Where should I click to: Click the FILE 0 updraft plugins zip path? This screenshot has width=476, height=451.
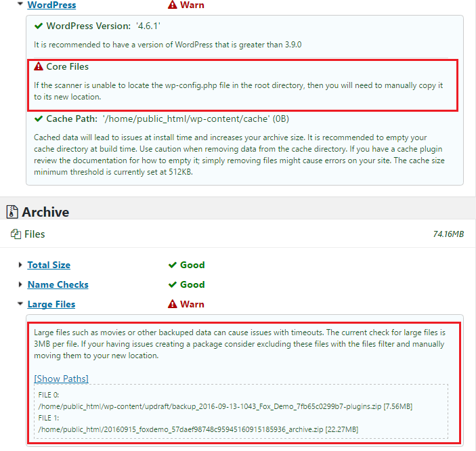click(x=225, y=406)
